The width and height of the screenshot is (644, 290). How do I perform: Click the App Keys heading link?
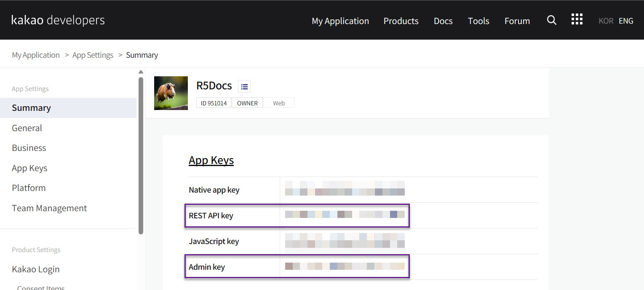(x=211, y=160)
